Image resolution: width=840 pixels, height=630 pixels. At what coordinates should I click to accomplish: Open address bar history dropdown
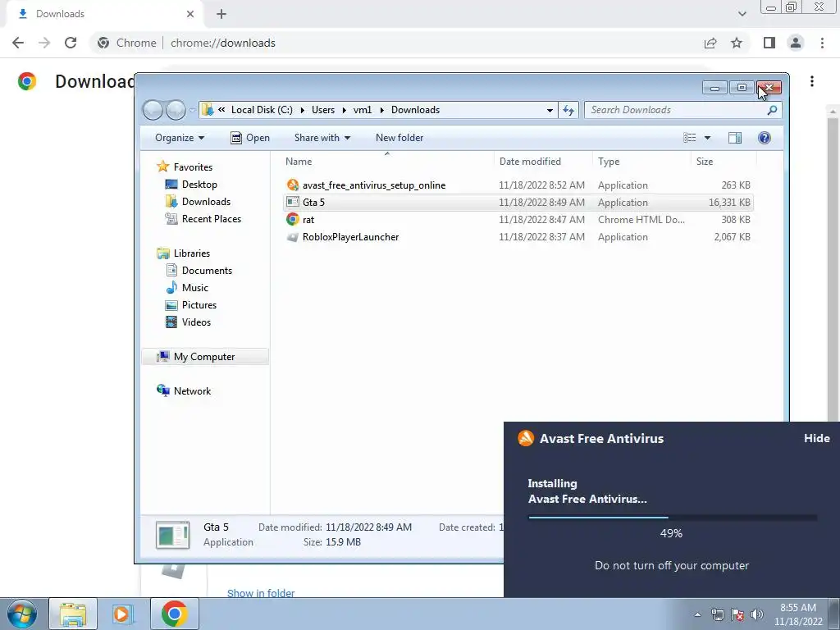(550, 110)
